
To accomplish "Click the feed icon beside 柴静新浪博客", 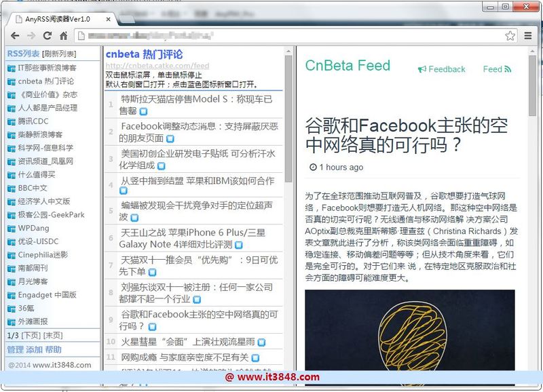I will (12, 135).
